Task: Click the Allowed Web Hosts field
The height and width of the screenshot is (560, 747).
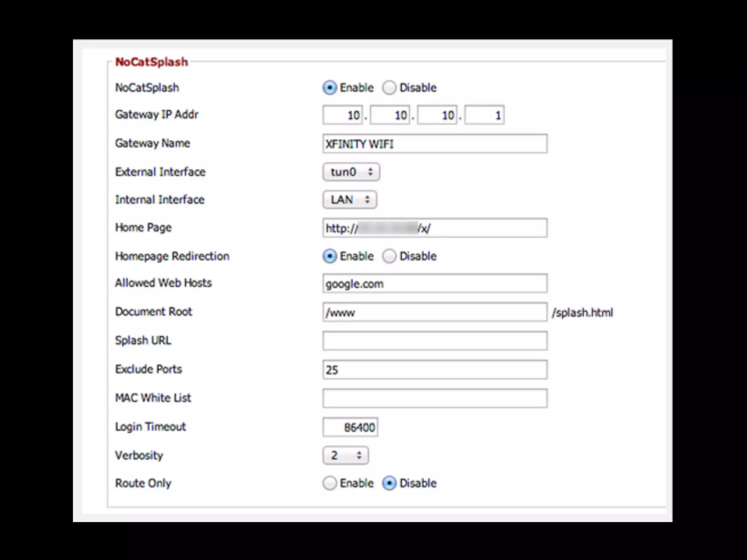Action: point(434,284)
